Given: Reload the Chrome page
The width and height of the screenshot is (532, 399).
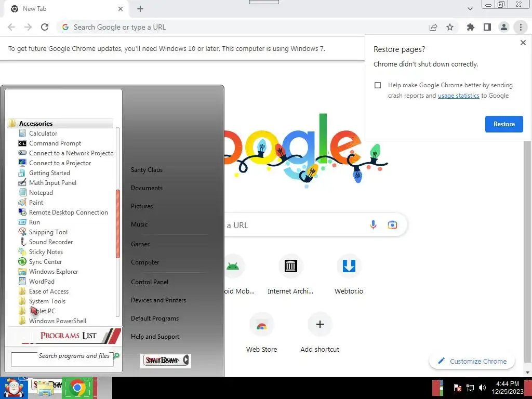Looking at the screenshot, I should pyautogui.click(x=45, y=27).
